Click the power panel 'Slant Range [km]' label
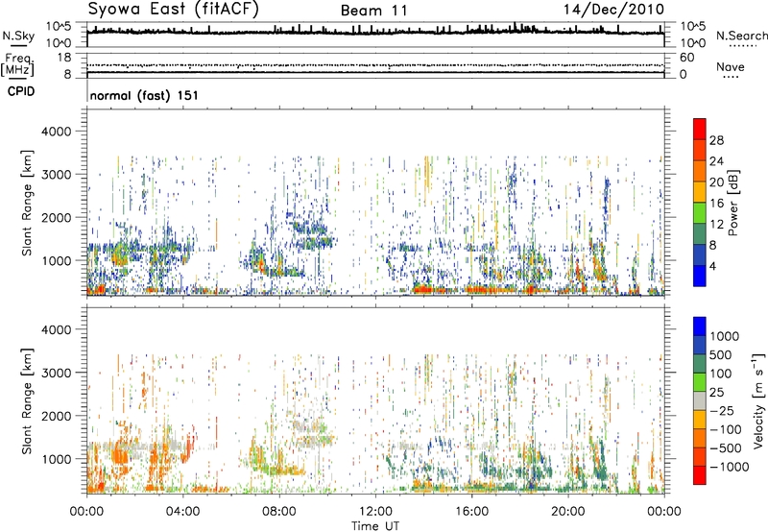 pyautogui.click(x=27, y=203)
